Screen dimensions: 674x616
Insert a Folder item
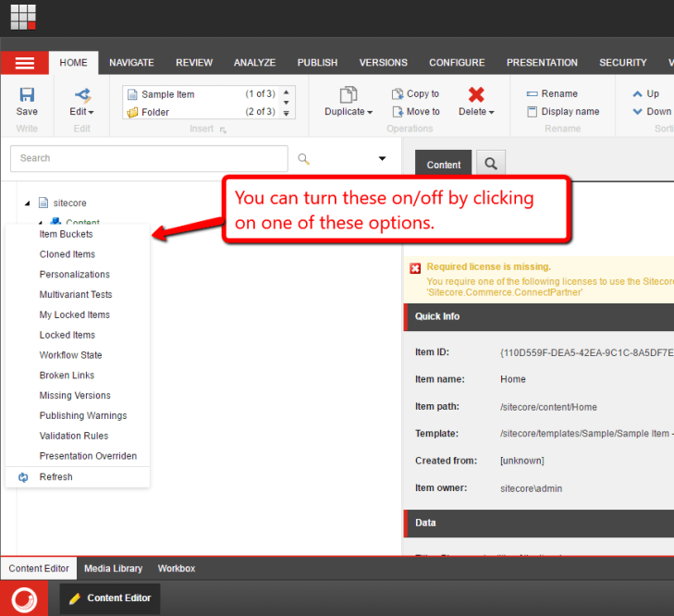pyautogui.click(x=201, y=112)
